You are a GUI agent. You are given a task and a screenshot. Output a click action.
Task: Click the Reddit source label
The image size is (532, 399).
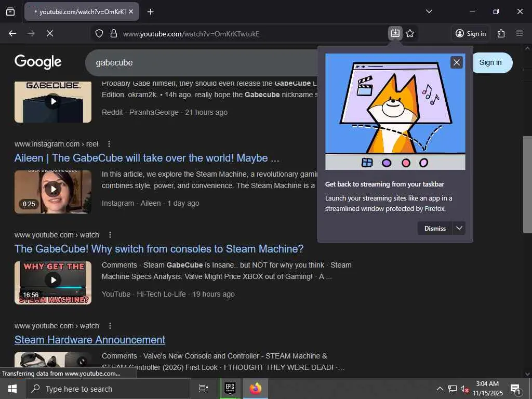coord(112,112)
